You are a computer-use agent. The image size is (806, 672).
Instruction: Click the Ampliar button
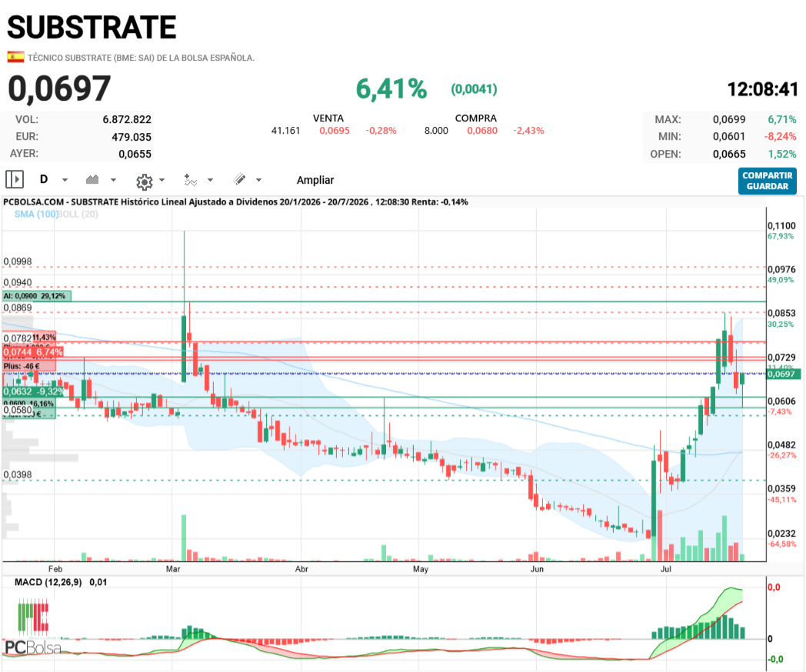point(315,181)
